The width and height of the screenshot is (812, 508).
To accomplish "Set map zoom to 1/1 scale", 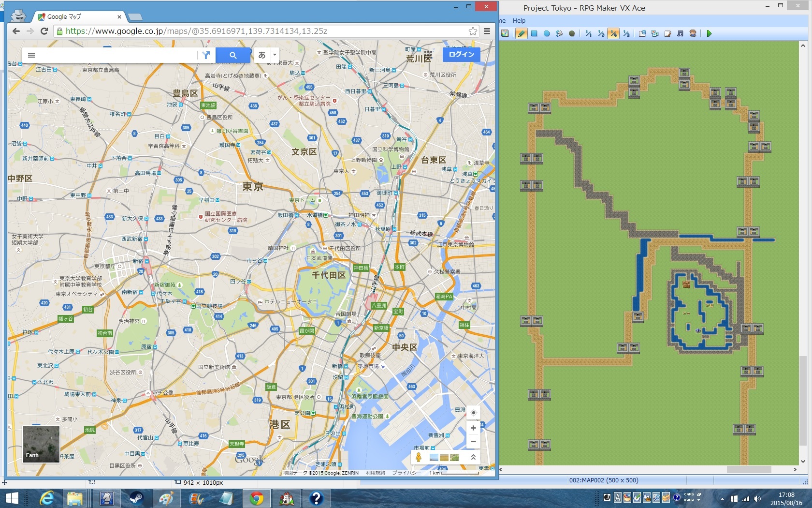I will [x=588, y=33].
